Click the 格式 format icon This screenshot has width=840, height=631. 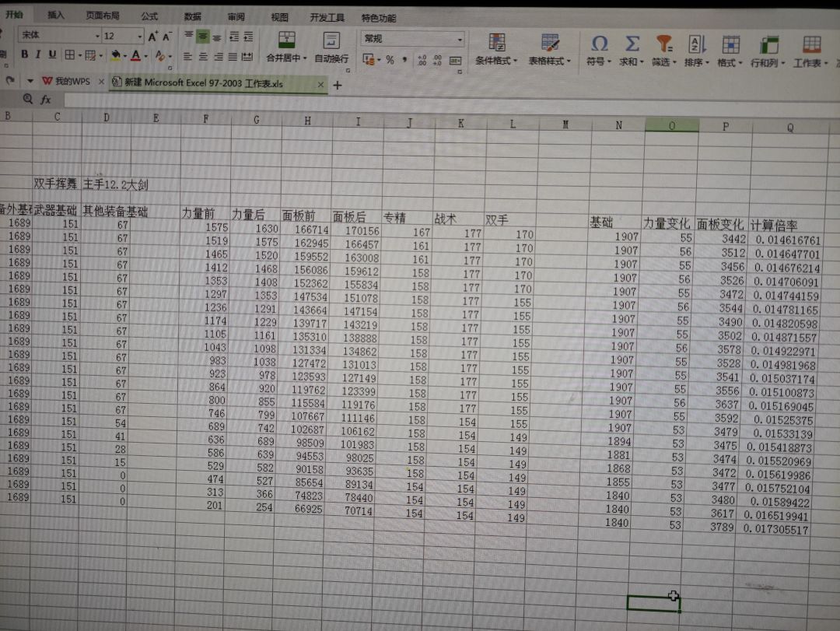click(730, 45)
